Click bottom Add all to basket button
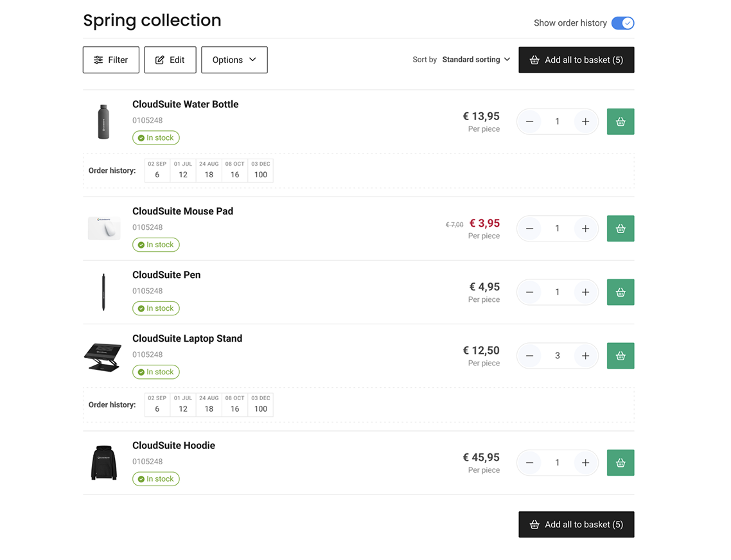 [576, 525]
